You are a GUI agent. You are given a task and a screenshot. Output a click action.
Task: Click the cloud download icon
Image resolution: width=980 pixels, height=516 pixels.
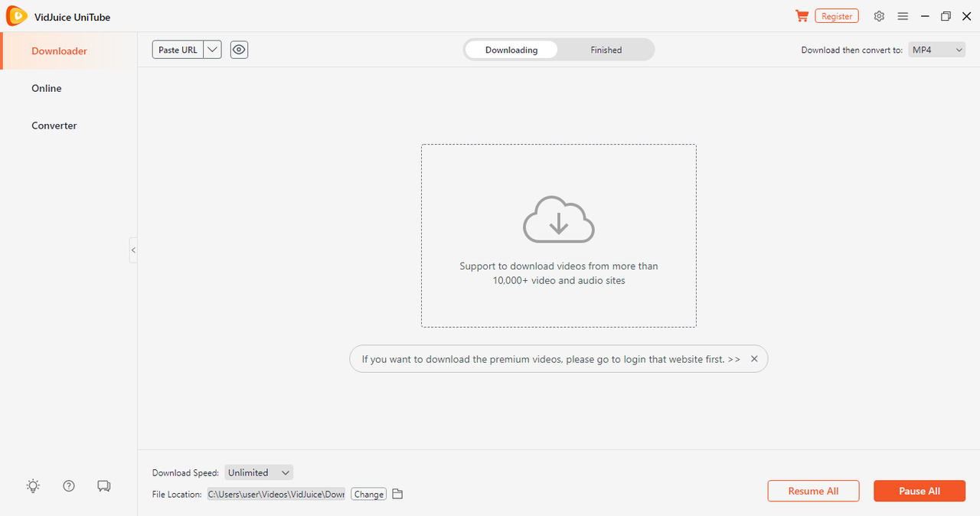pyautogui.click(x=559, y=220)
